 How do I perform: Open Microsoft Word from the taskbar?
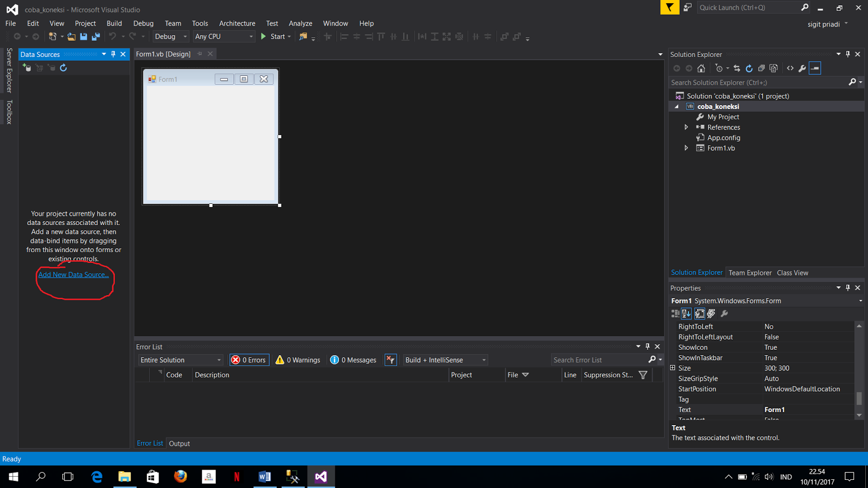pyautogui.click(x=265, y=477)
